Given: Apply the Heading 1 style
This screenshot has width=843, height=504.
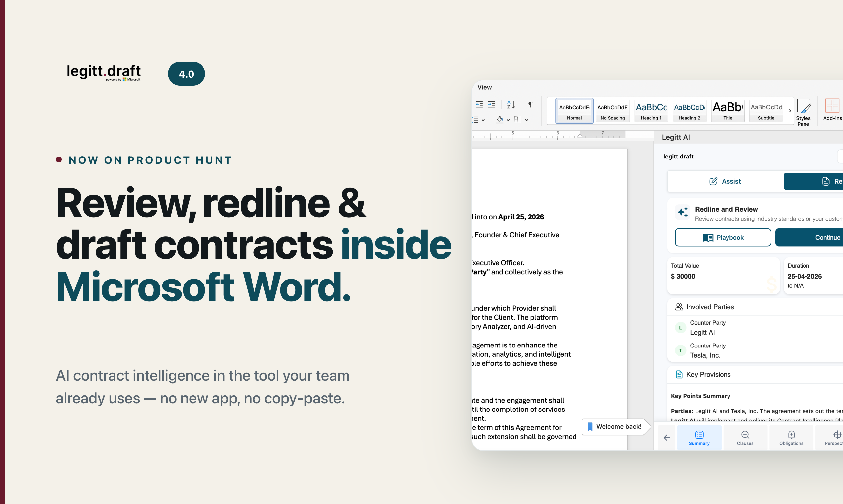Looking at the screenshot, I should click(x=651, y=111).
